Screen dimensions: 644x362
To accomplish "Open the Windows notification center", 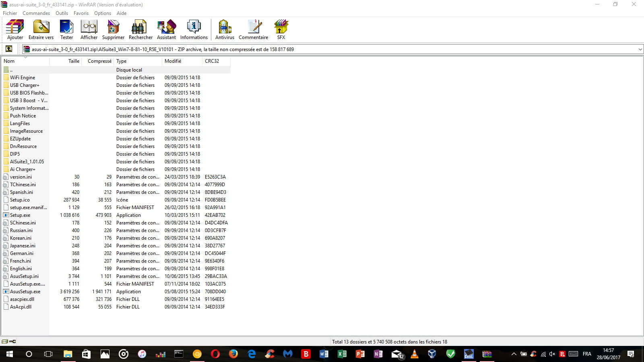I will click(631, 354).
